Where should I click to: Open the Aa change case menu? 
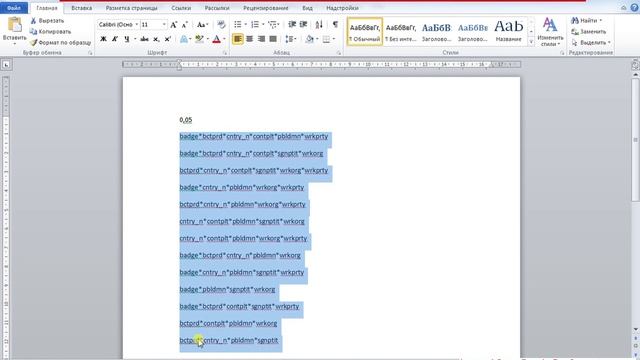[202, 25]
